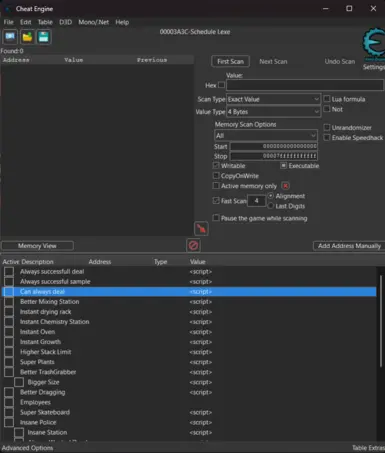Open Memory View

(x=37, y=246)
